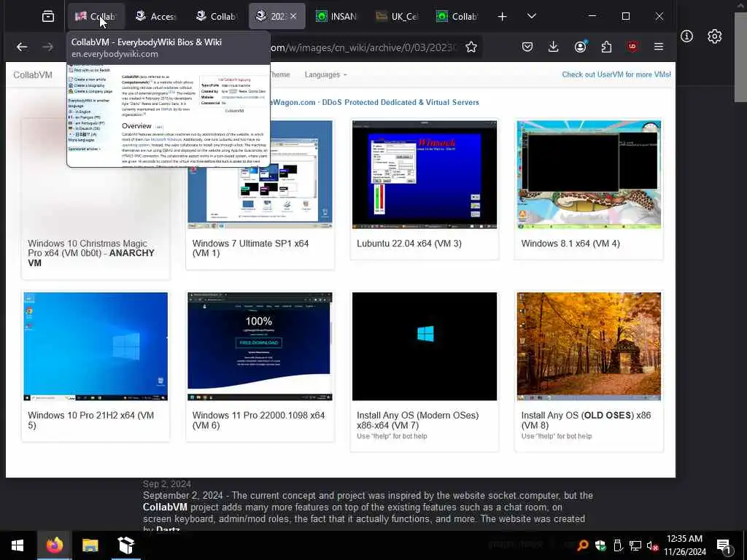
Task: Open Windows Security tray icon
Action: [600, 545]
